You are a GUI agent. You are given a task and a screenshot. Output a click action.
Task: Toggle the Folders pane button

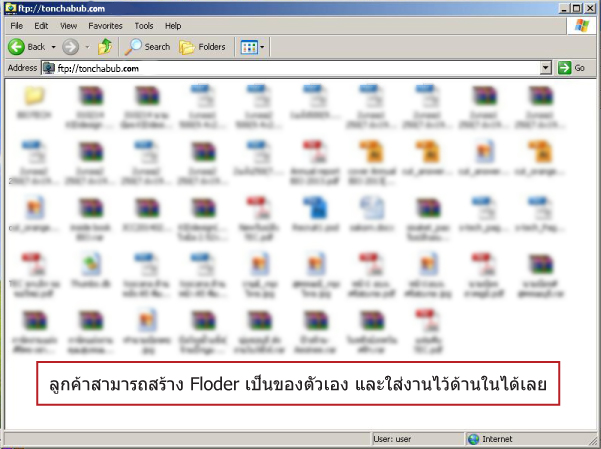click(x=202, y=47)
